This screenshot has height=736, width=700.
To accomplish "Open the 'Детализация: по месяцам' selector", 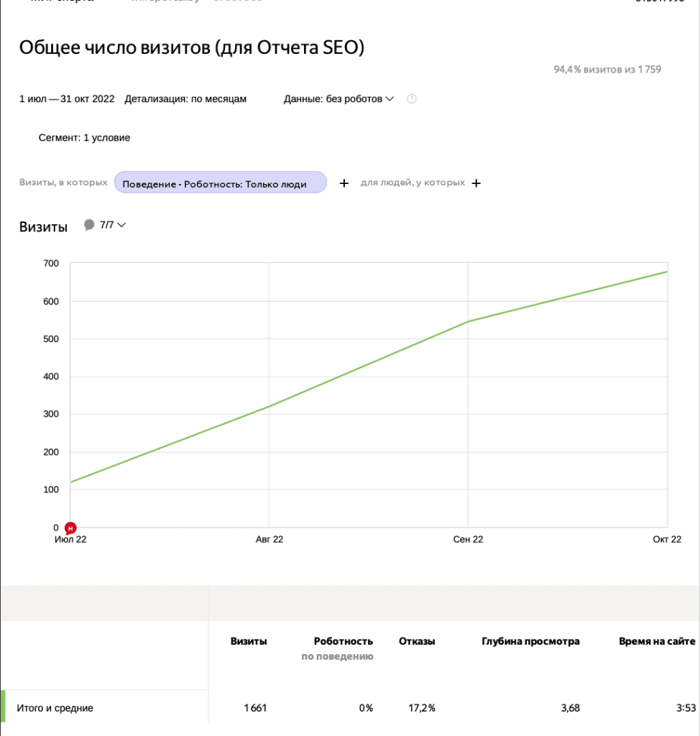I will pos(185,99).
